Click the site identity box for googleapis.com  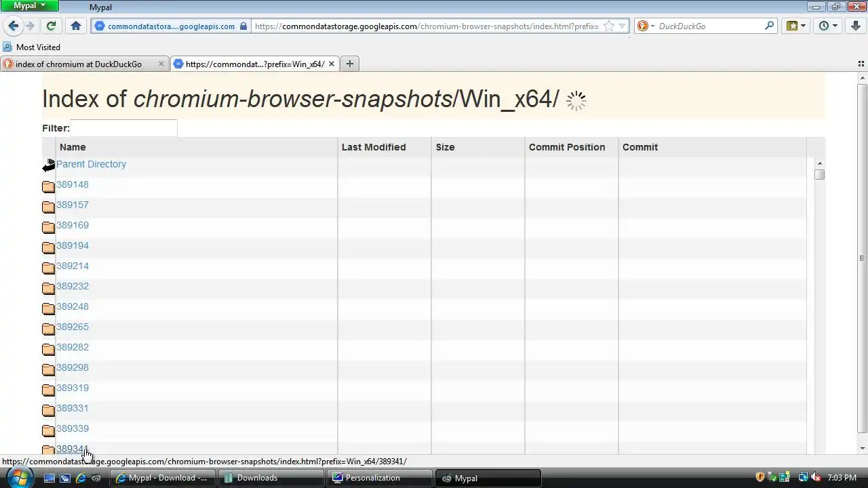tap(172, 26)
